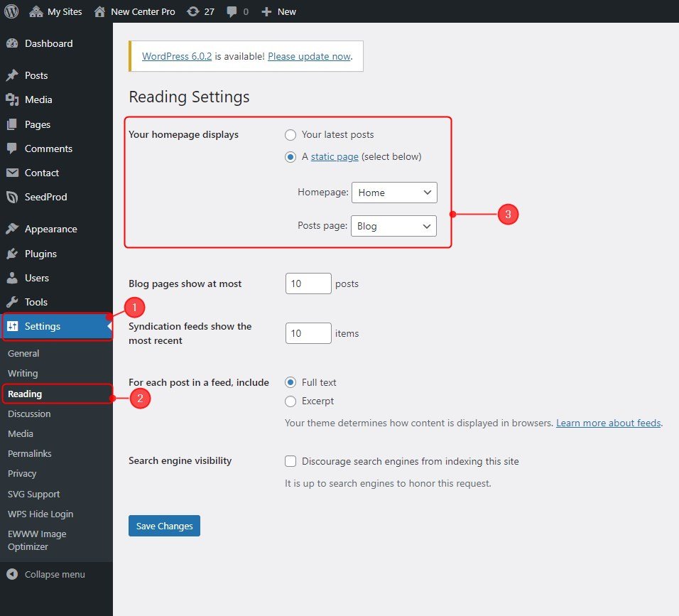
Task: Click the home icon beside New Center Pro
Action: (99, 11)
